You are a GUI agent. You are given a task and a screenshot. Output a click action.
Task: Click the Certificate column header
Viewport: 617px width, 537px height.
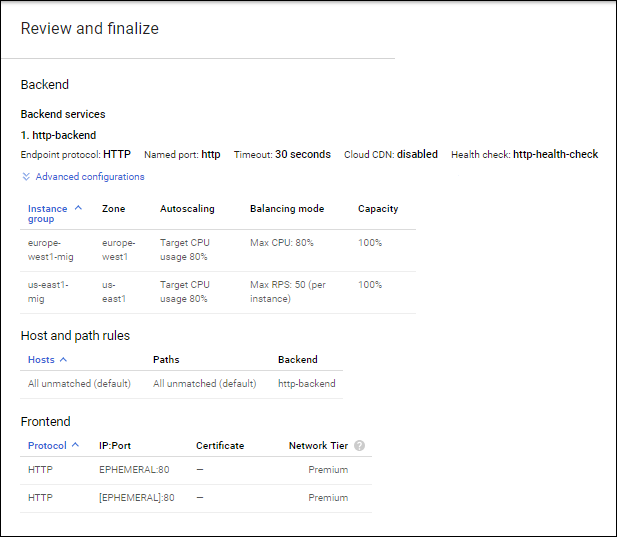click(x=220, y=445)
